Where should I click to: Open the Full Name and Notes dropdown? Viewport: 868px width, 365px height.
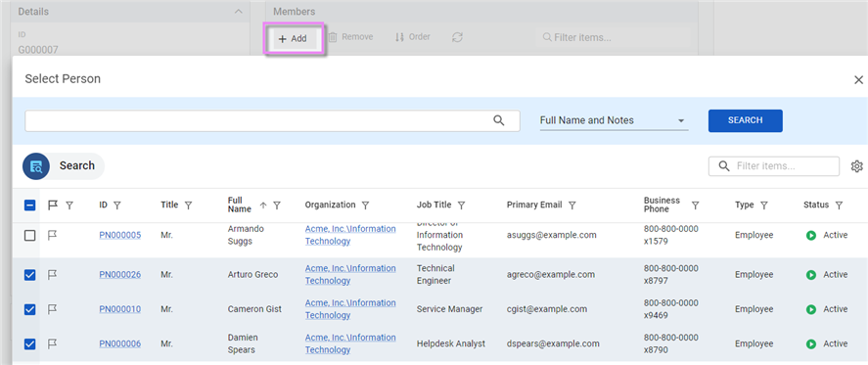coord(614,120)
